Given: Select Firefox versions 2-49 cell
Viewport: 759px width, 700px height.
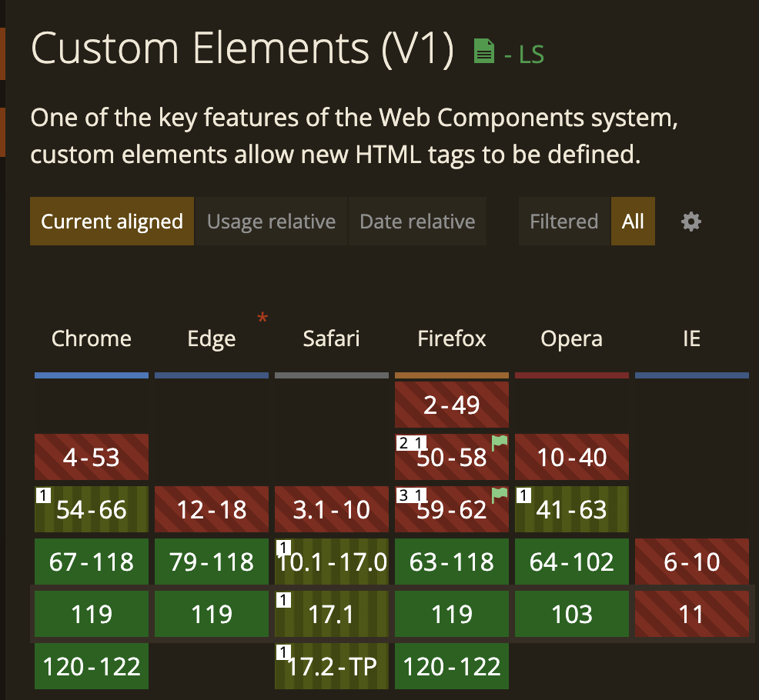Looking at the screenshot, I should pos(452,405).
